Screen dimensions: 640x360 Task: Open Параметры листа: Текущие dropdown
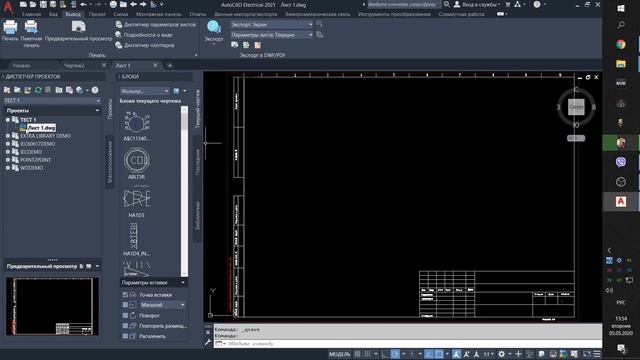[x=272, y=35]
